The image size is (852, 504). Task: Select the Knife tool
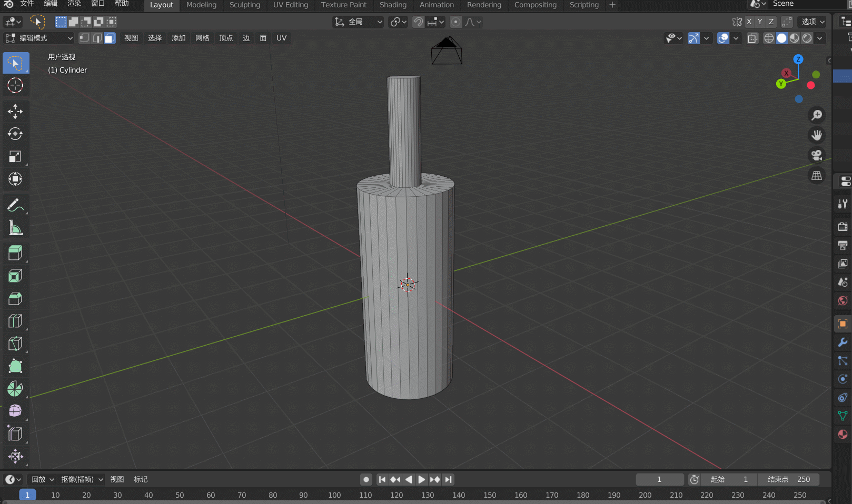(x=15, y=344)
